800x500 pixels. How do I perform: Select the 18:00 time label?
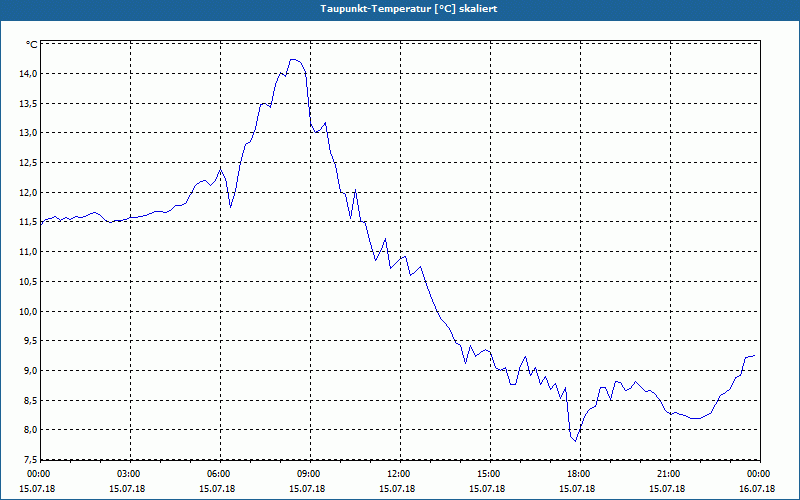point(581,474)
